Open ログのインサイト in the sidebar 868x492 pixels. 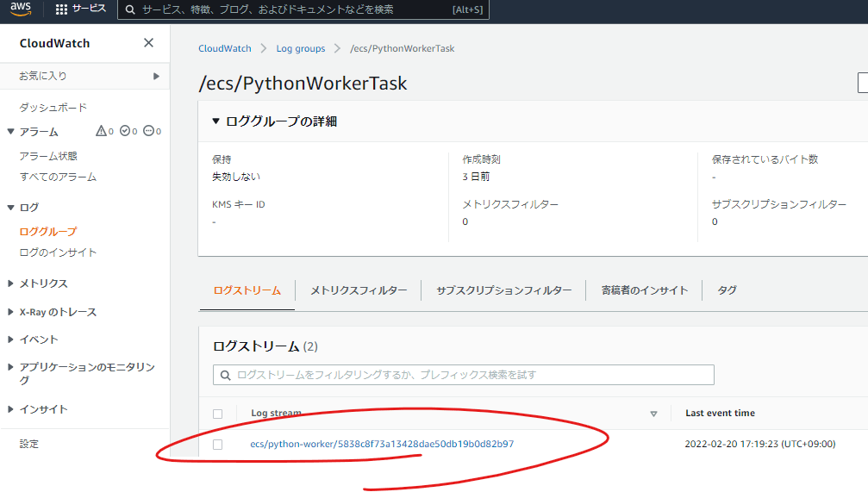(x=58, y=252)
